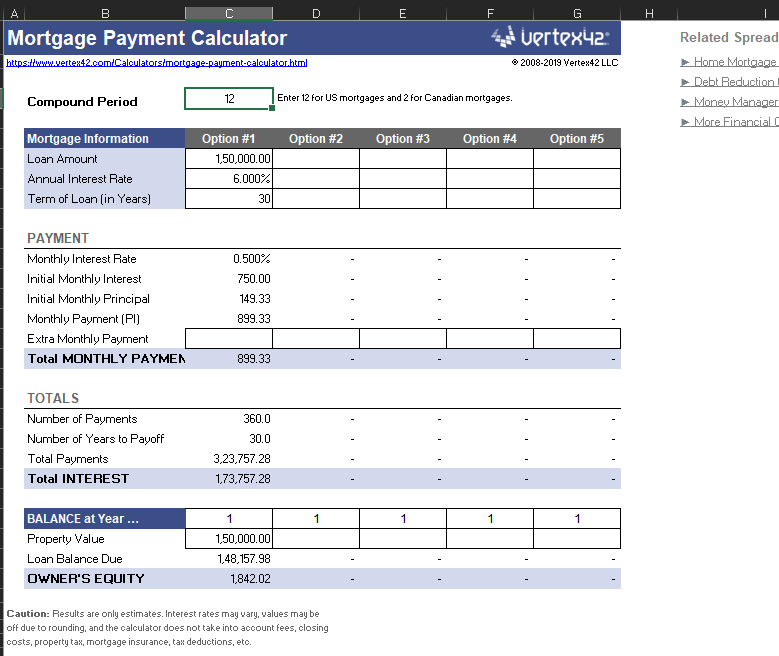Click the Loan Balance Due value 1,48,157.98
Image resolution: width=779 pixels, height=656 pixels.
pos(244,559)
